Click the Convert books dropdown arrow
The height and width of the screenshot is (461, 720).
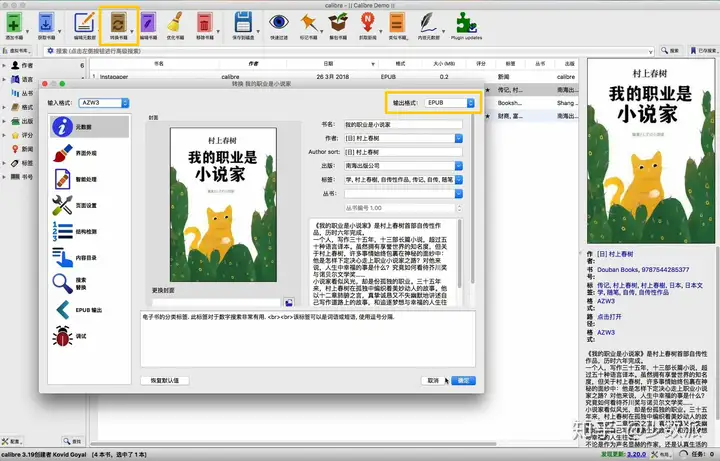pyautogui.click(x=132, y=32)
